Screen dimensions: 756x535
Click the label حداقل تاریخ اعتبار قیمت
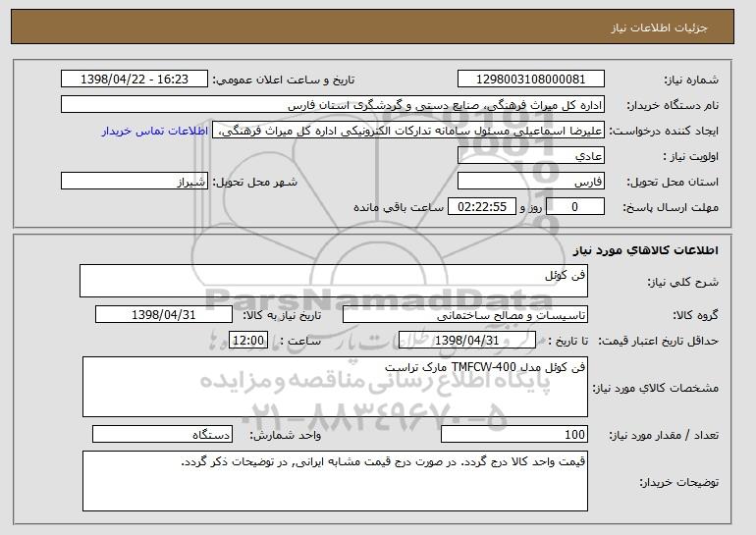click(x=659, y=341)
